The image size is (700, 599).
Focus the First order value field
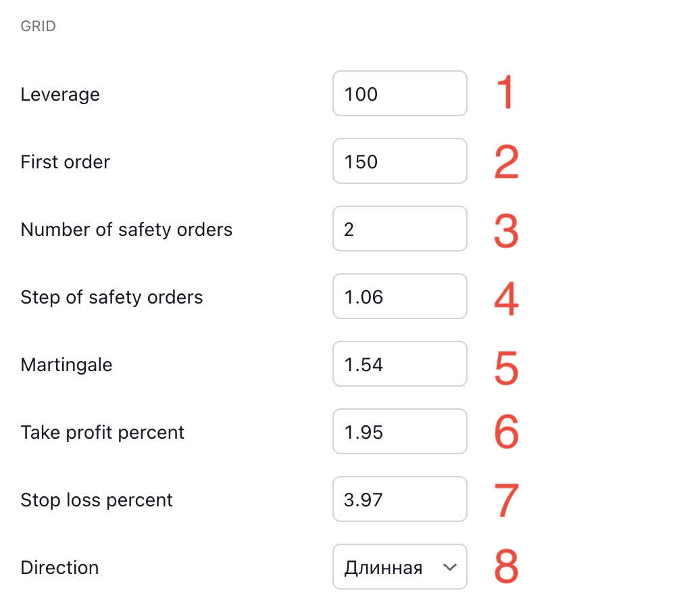tap(399, 161)
